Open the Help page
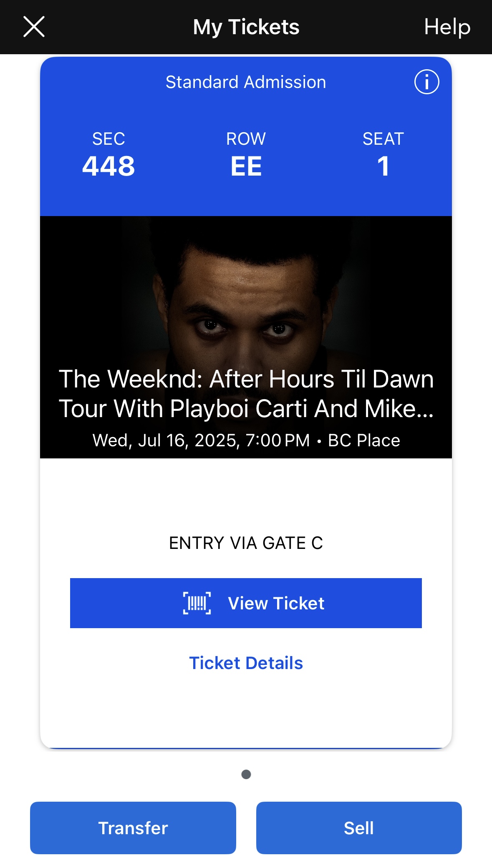Image resolution: width=492 pixels, height=868 pixels. click(x=447, y=27)
